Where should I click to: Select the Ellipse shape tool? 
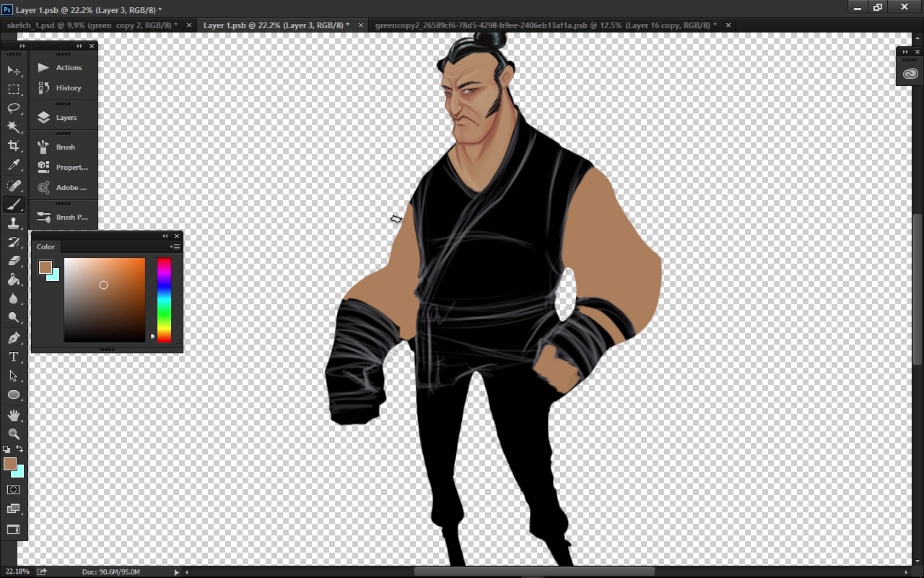tap(14, 394)
